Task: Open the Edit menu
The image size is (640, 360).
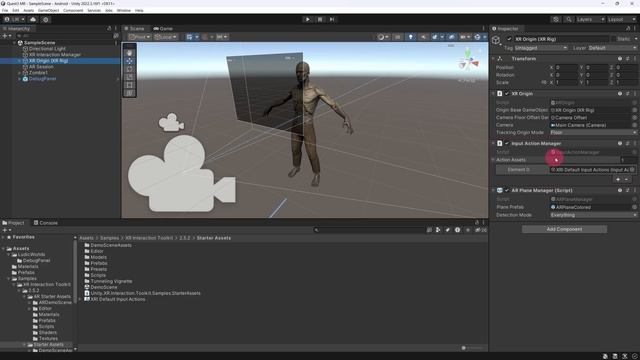Action: 16,10
